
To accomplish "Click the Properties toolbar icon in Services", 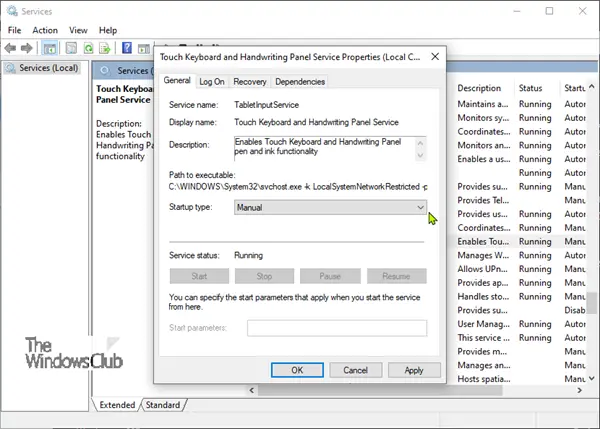I will point(71,48).
